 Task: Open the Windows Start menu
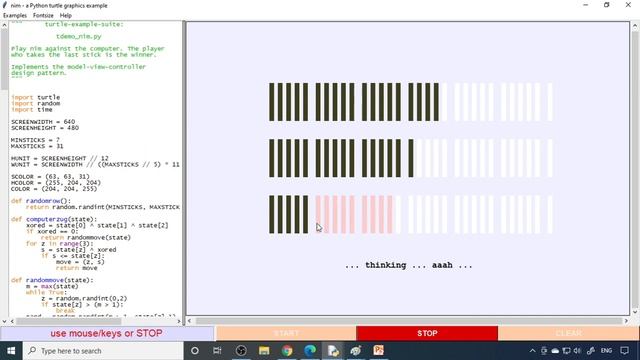tap(11, 351)
